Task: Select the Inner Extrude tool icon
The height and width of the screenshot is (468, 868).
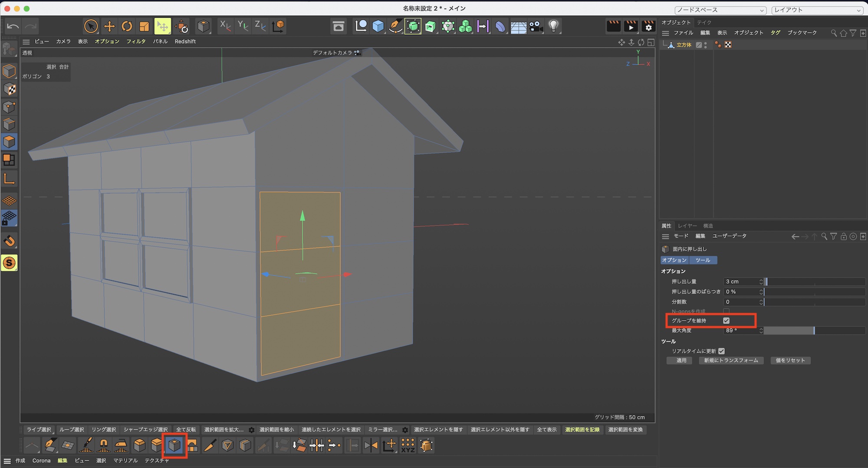Action: click(174, 445)
